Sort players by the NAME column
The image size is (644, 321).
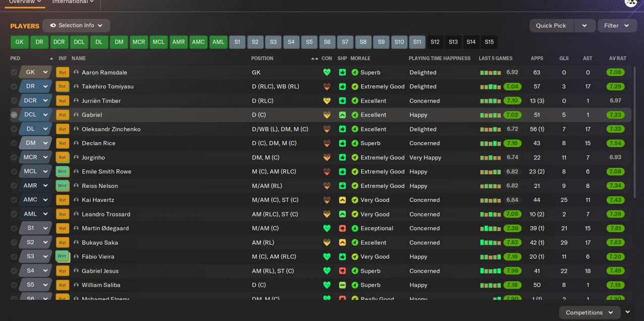pyautogui.click(x=78, y=58)
